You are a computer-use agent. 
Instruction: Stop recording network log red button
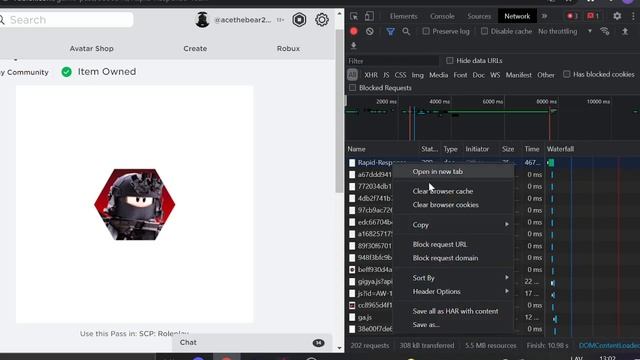point(354,31)
